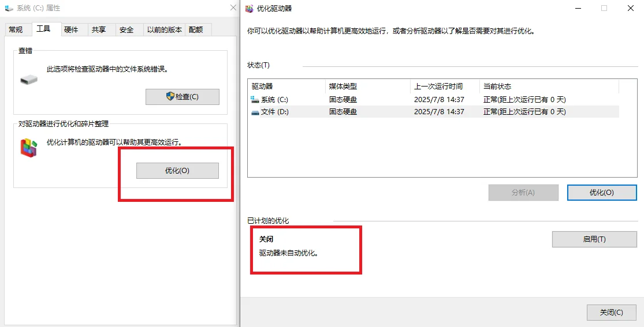Click the shield icon on 检查 button
This screenshot has height=327, width=644.
[170, 96]
